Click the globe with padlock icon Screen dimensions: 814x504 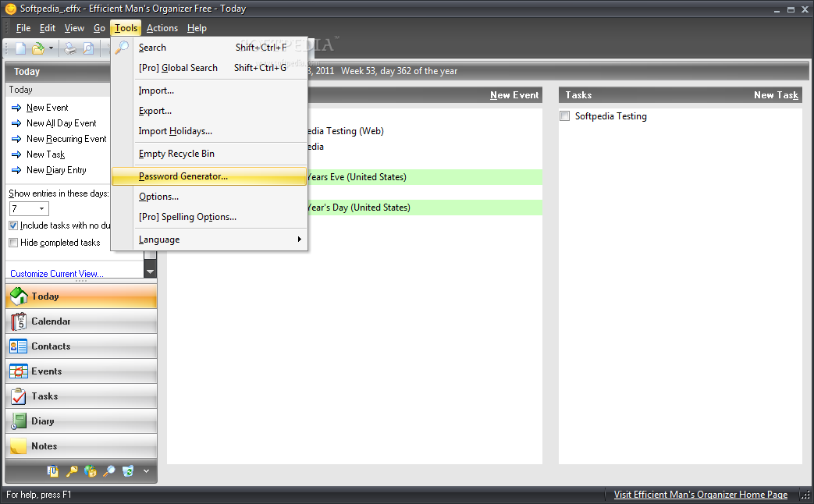[91, 470]
